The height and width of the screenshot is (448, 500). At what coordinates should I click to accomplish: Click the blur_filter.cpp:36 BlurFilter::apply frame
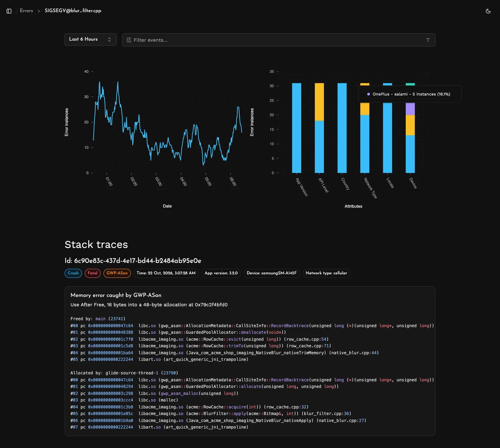pyautogui.click(x=211, y=414)
